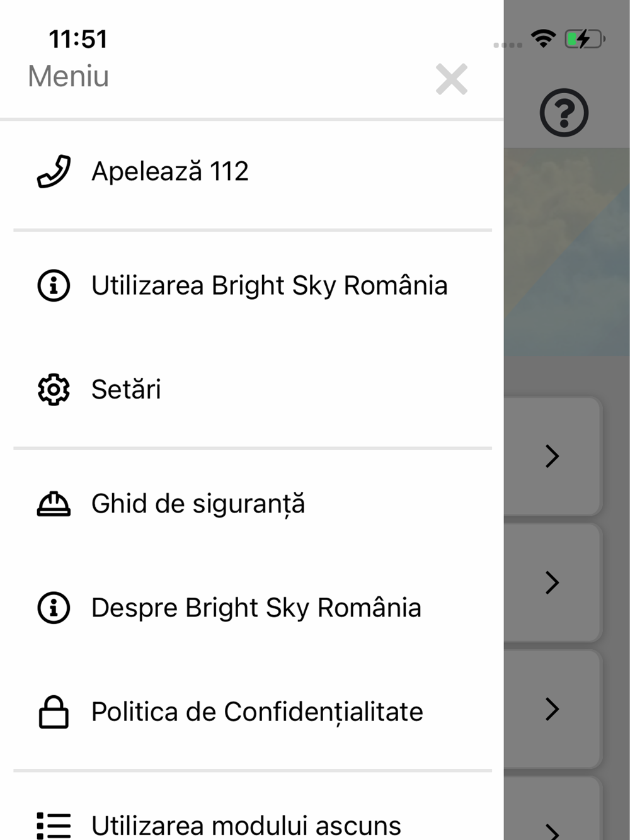Tap the second right chevron card
630x840 pixels.
553,583
